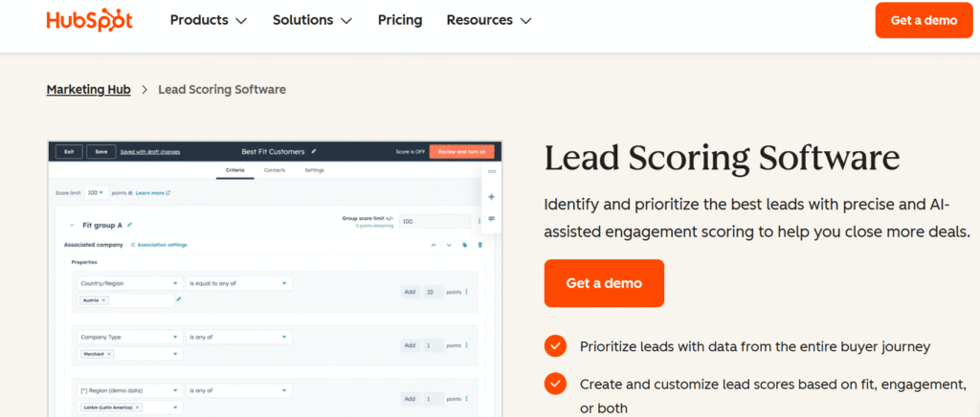Viewport: 980px width, 417px height.
Task: Click Company Type points input field
Action: 434,345
